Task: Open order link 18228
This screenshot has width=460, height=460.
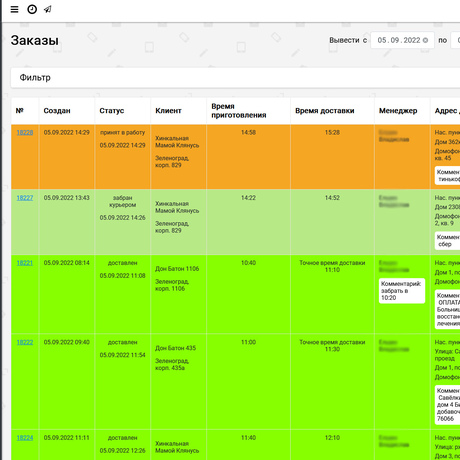Action: 25,133
